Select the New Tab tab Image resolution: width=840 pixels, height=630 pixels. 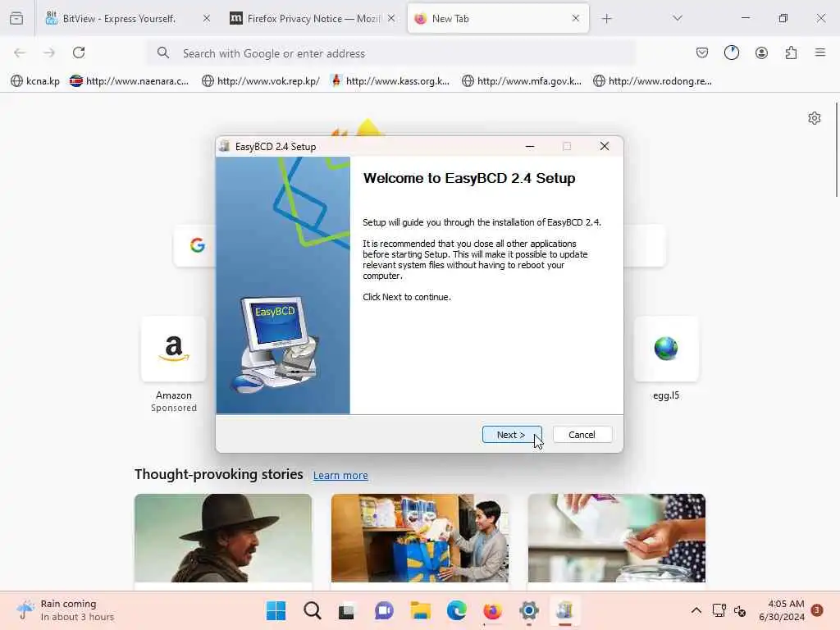coord(493,19)
